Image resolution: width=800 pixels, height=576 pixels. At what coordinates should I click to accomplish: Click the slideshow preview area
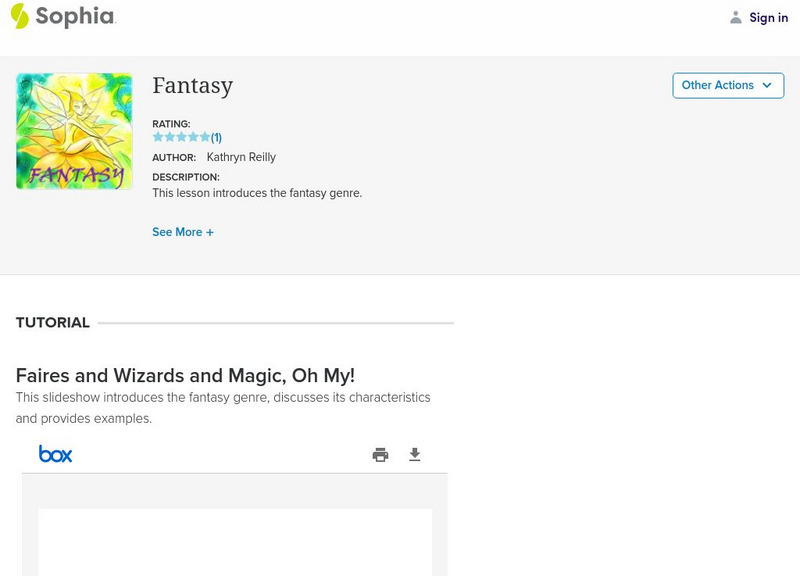[235, 540]
